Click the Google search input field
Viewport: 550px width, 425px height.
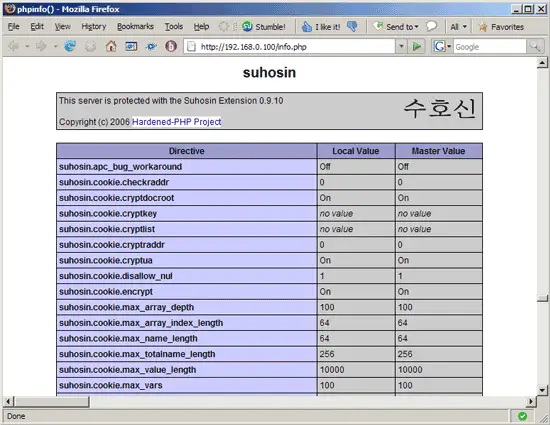490,46
